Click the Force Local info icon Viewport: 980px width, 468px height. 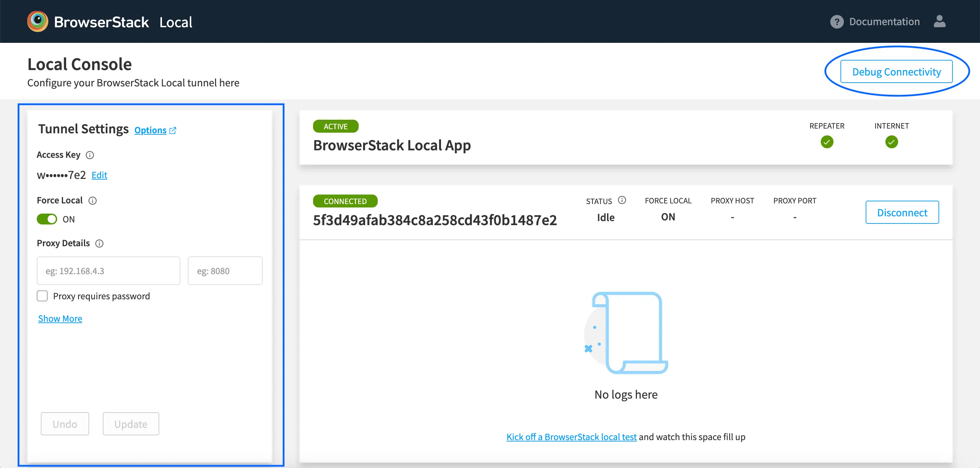pos(93,201)
